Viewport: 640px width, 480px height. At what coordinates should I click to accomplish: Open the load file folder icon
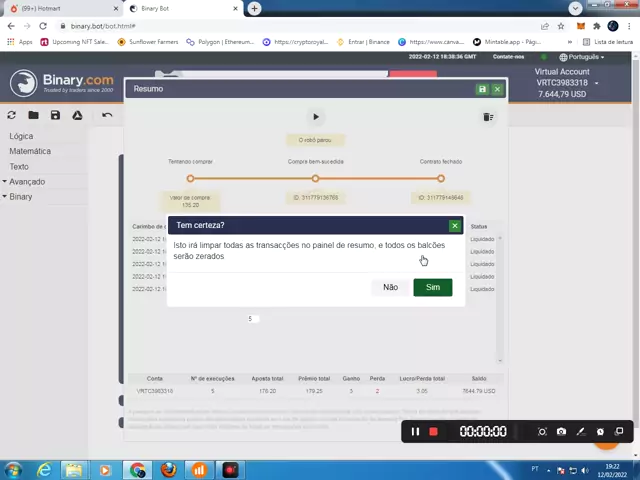(33, 115)
